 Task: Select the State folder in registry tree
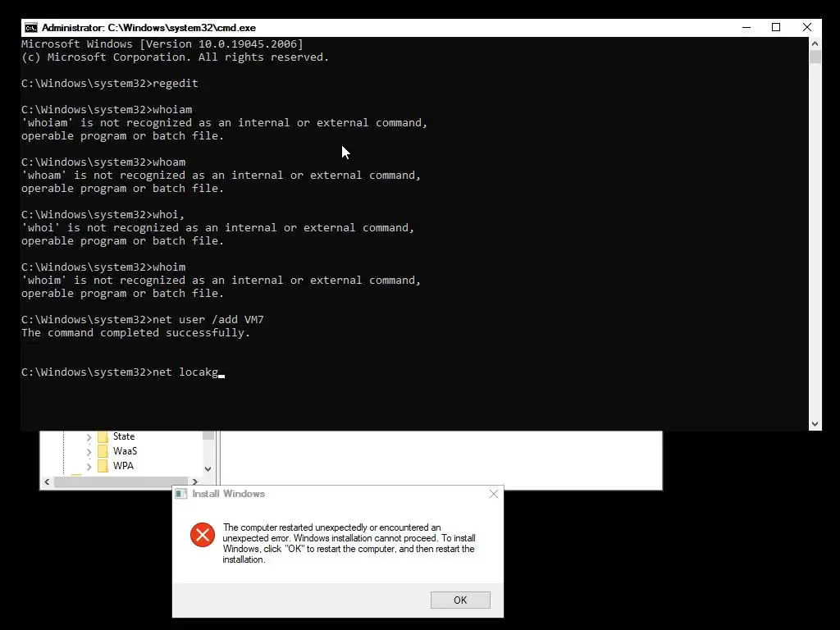(x=124, y=436)
